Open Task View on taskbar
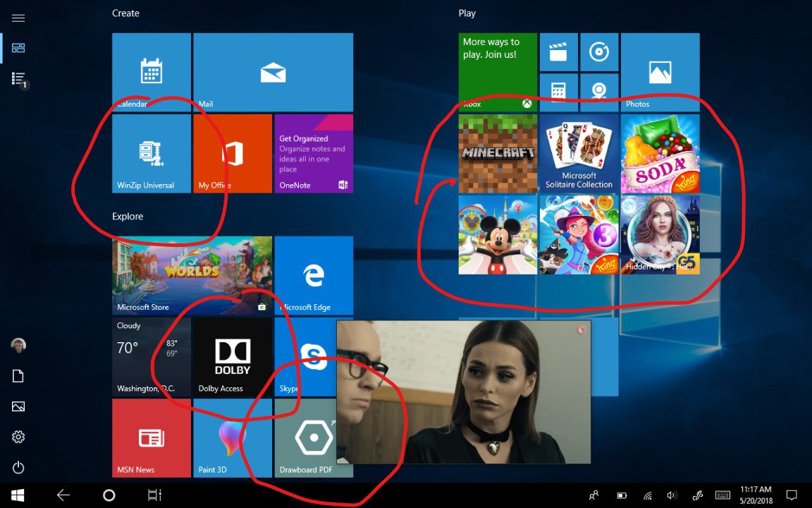The height and width of the screenshot is (508, 812). pyautogui.click(x=154, y=495)
